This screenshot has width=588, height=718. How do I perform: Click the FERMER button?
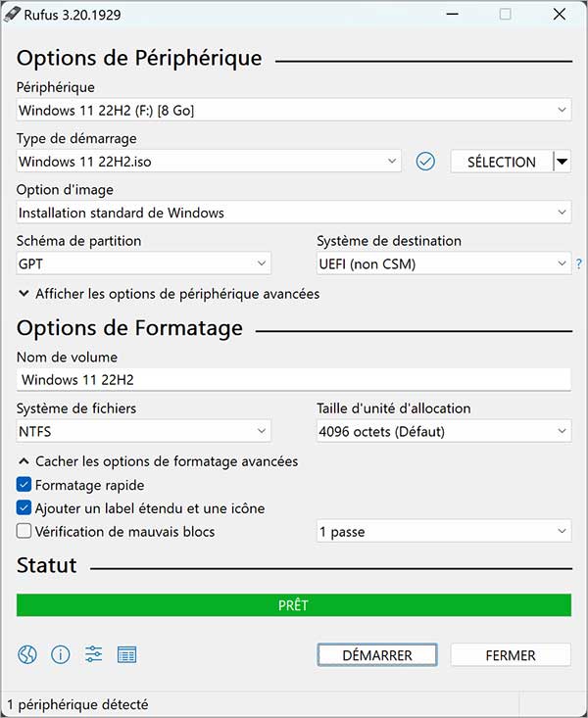click(x=511, y=654)
